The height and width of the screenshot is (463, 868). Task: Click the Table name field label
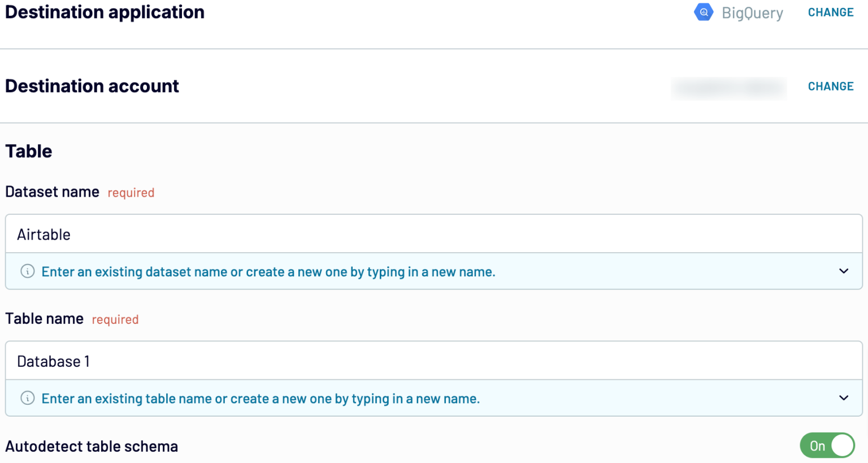point(44,319)
